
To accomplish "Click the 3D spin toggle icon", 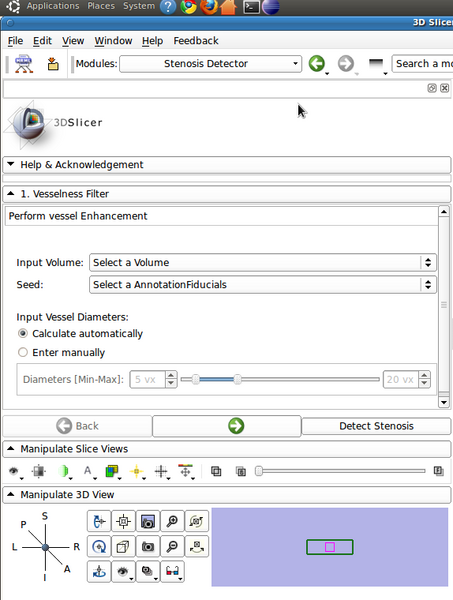I will point(197,521).
